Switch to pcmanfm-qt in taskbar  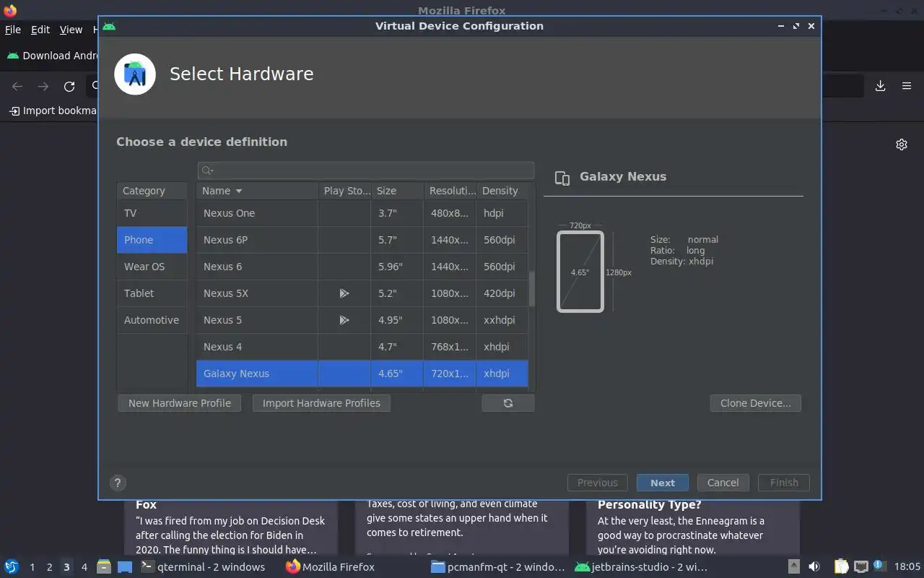pyautogui.click(x=498, y=567)
